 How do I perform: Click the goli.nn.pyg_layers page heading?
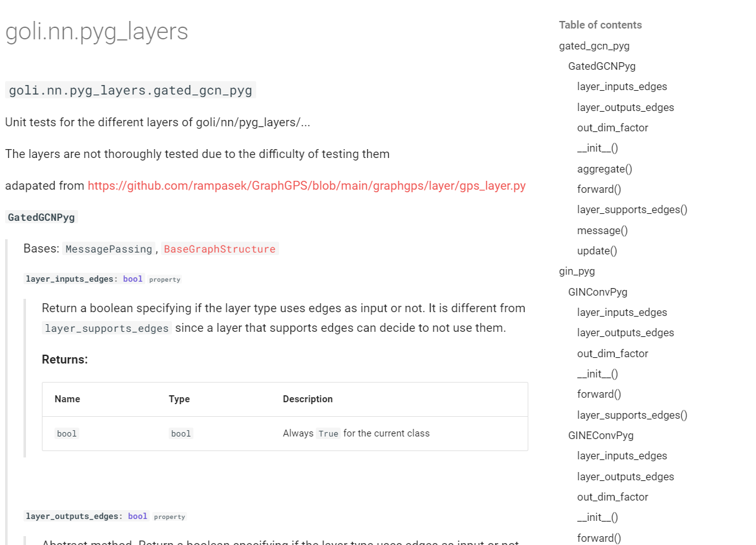click(96, 31)
